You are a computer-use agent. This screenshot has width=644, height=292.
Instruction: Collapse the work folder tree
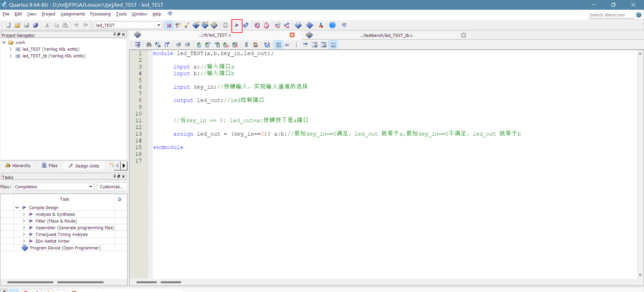tap(4, 42)
